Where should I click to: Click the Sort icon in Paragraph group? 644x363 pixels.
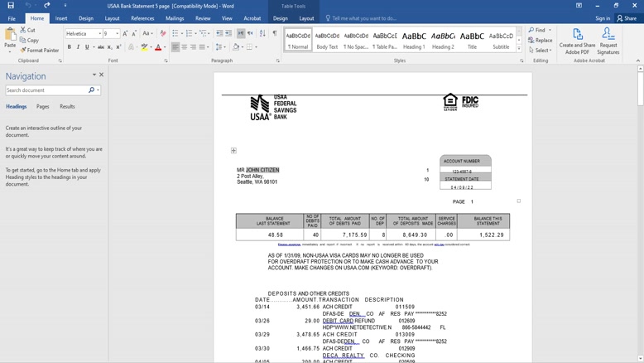click(x=262, y=34)
